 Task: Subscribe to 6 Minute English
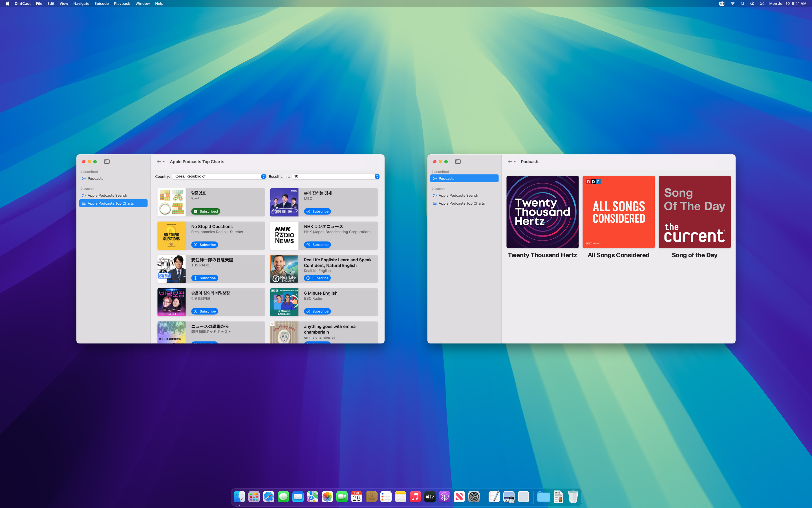(x=317, y=311)
